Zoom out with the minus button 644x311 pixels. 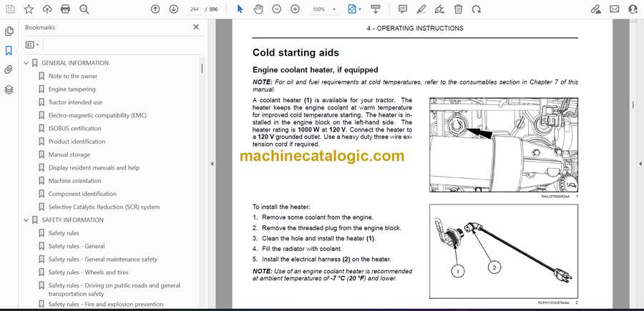pos(277,9)
